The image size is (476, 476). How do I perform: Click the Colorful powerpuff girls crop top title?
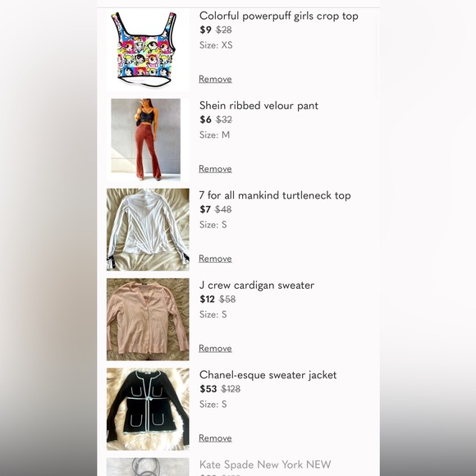pyautogui.click(x=279, y=16)
